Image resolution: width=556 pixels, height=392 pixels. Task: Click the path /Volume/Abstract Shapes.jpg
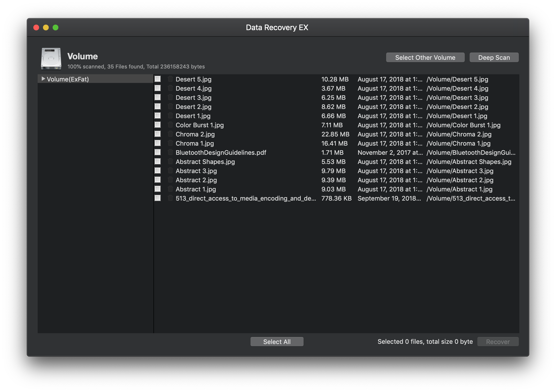coord(469,162)
